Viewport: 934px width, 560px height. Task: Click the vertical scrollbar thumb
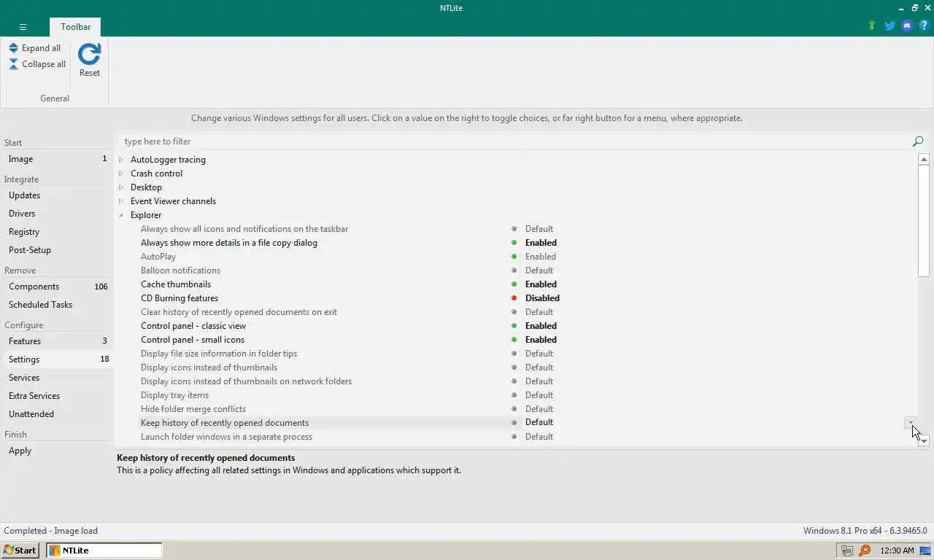click(924, 221)
